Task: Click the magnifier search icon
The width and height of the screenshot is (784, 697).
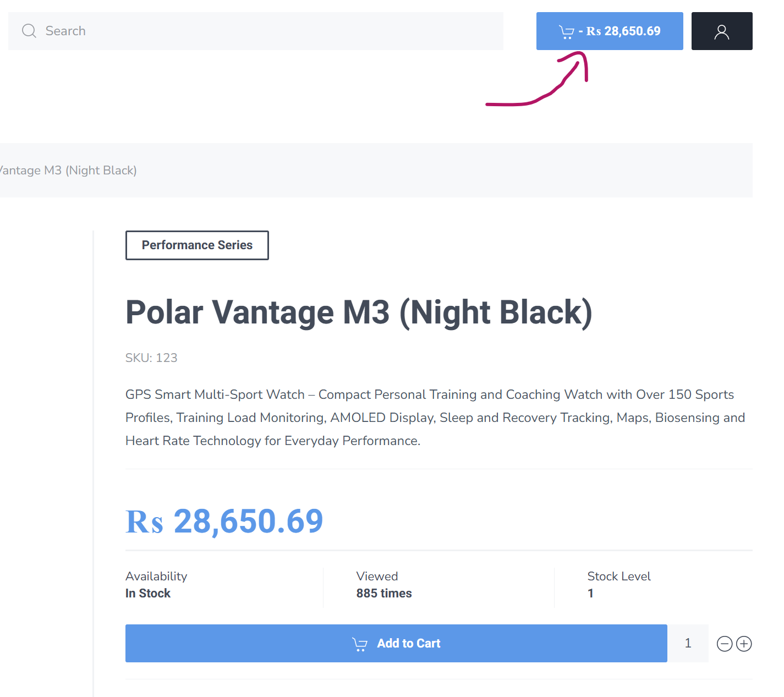Action: [x=29, y=31]
